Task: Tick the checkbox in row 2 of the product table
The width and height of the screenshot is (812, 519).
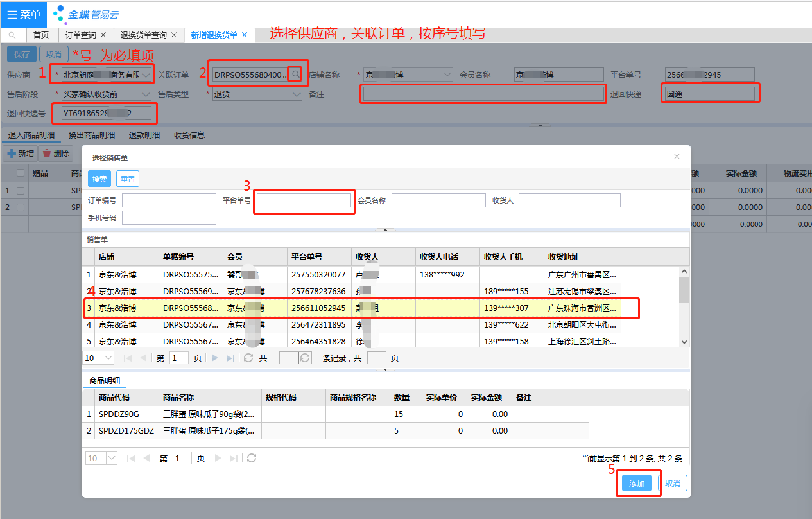Action: pyautogui.click(x=21, y=207)
